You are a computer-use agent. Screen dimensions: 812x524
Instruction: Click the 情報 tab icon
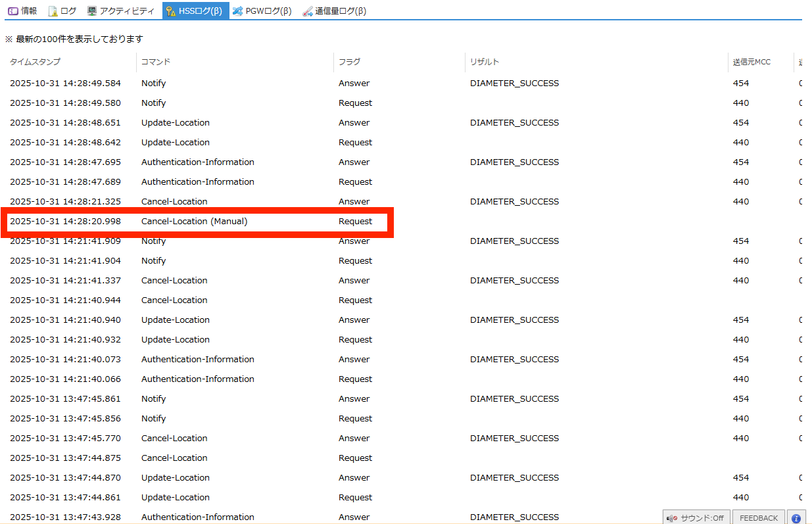tap(12, 11)
